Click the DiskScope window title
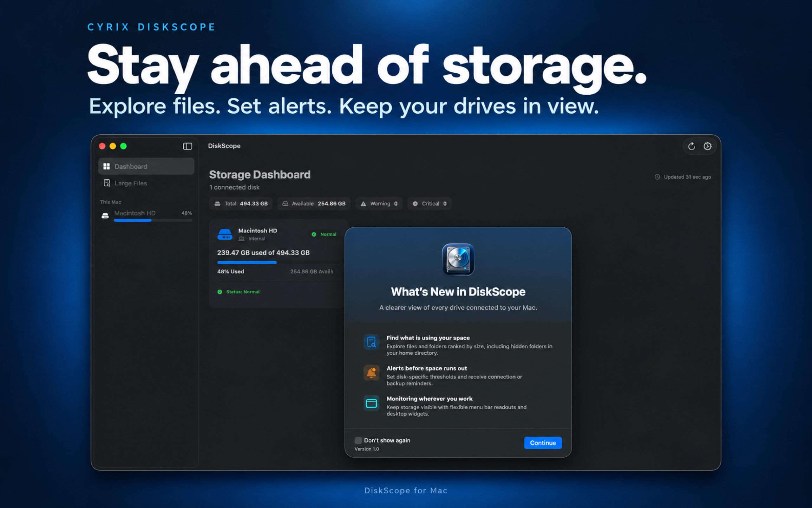 pos(225,146)
